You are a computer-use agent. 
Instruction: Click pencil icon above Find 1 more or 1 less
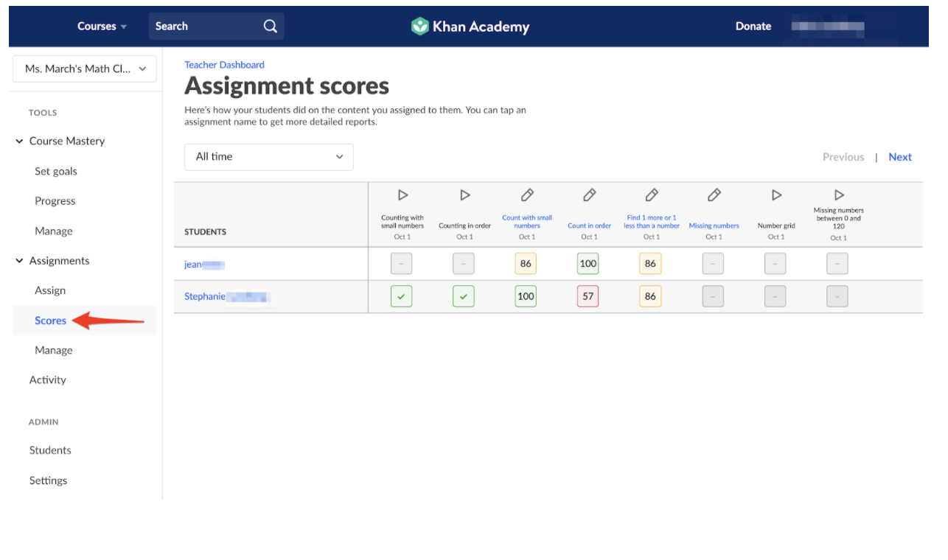pos(652,195)
